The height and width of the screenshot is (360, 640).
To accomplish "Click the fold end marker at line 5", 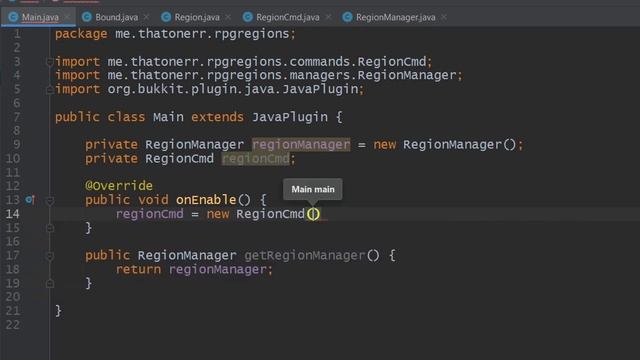I will (x=50, y=89).
